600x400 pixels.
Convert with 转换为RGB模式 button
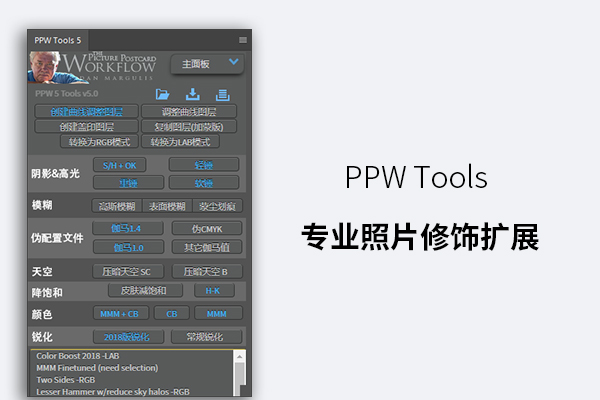99,142
